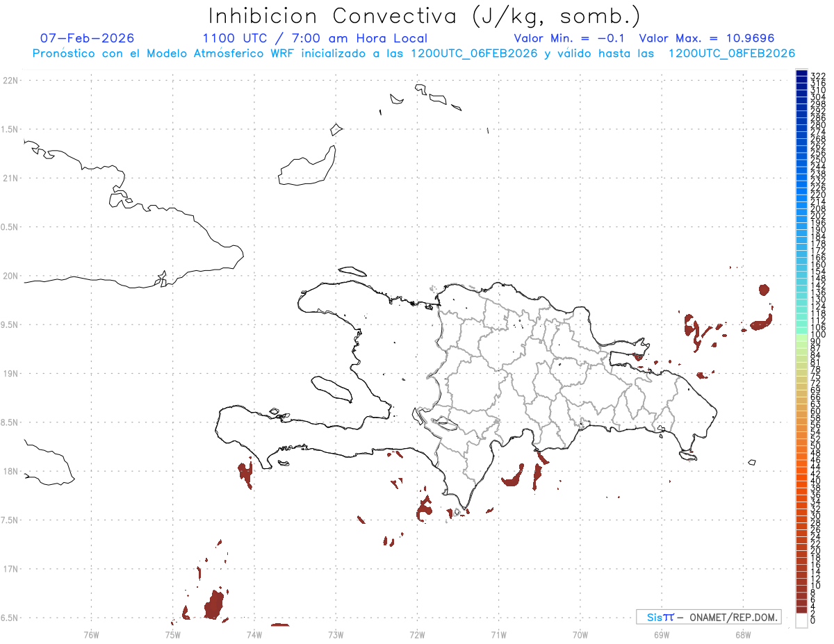Click the '68W' longitude label

743,634
